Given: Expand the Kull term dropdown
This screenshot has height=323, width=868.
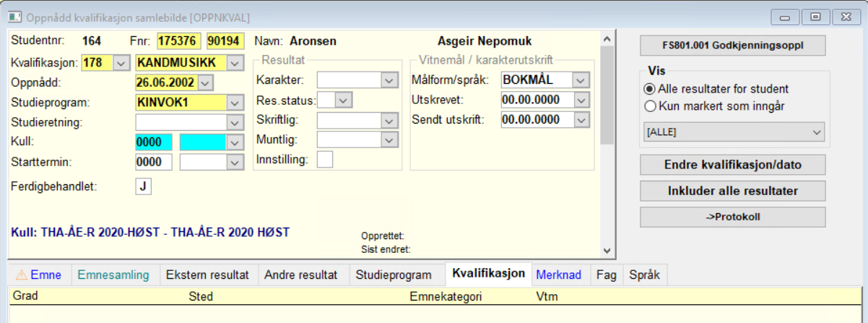Looking at the screenshot, I should [235, 142].
